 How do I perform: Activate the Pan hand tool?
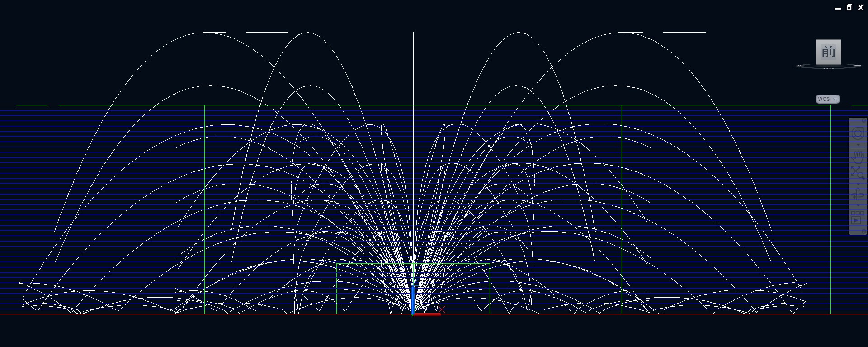coord(858,157)
